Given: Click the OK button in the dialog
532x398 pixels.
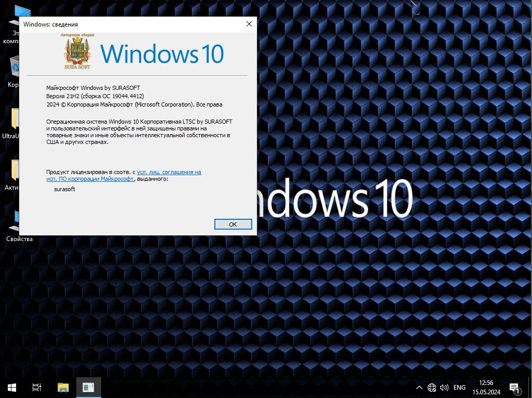Looking at the screenshot, I should 233,224.
